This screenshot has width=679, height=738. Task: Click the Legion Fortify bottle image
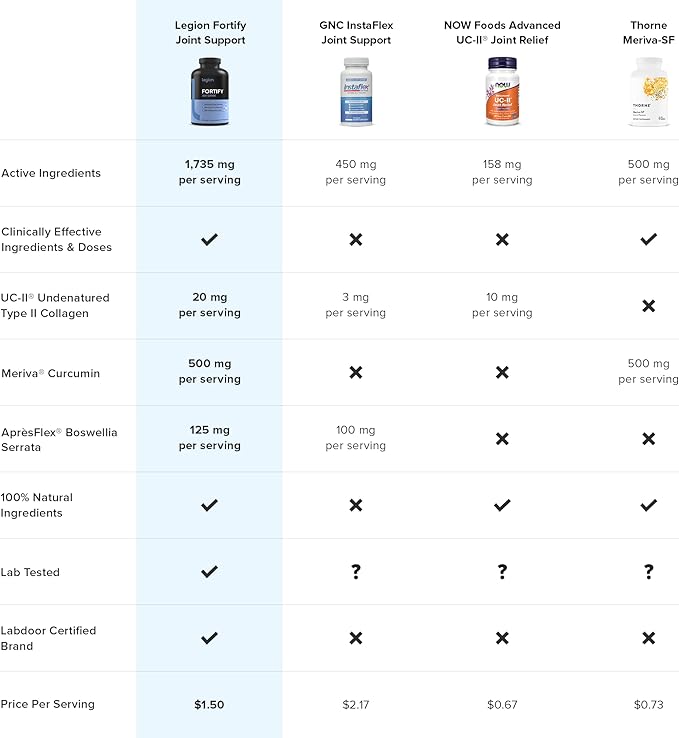tap(210, 92)
